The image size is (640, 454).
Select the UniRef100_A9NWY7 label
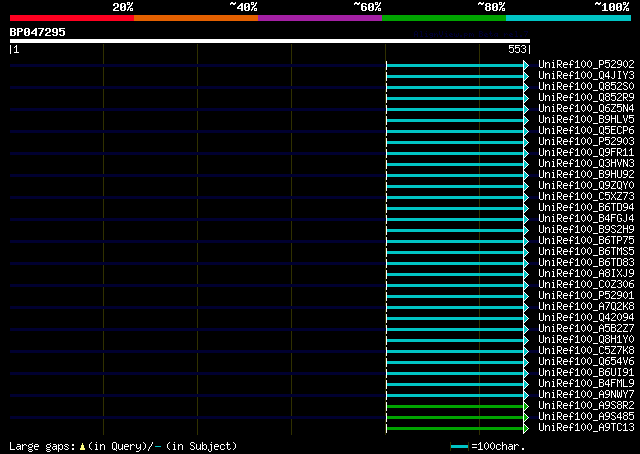click(586, 395)
